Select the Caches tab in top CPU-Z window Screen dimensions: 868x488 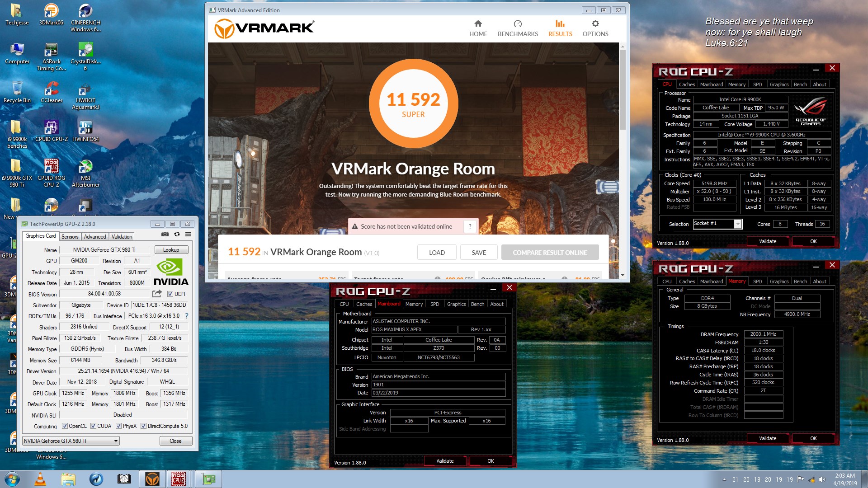click(687, 84)
